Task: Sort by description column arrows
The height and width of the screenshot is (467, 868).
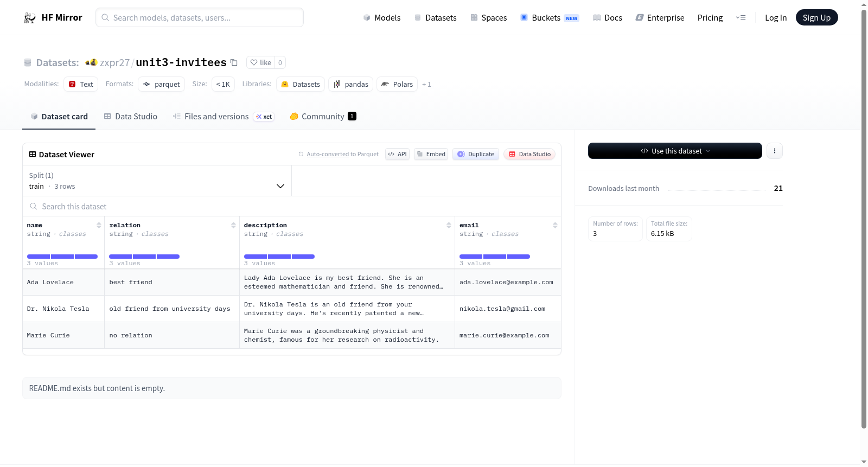Action: [x=449, y=225]
